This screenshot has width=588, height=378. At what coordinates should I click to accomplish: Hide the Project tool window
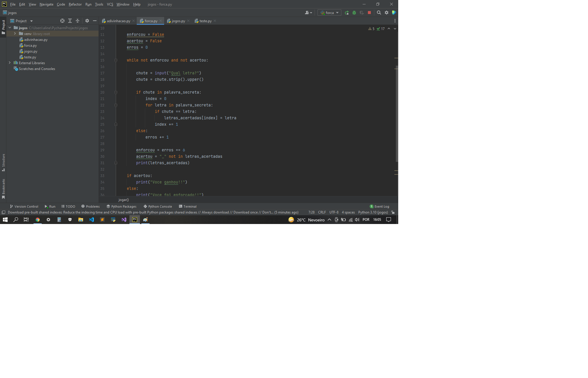point(95,21)
